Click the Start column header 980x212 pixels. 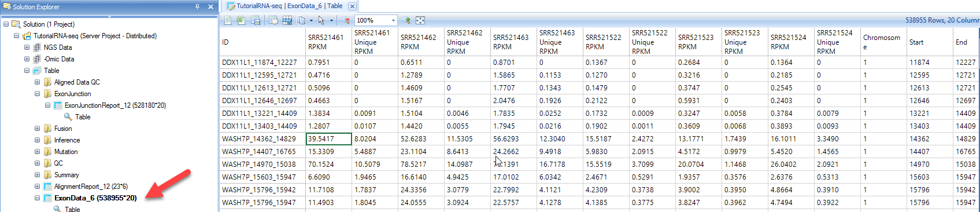pyautogui.click(x=930, y=42)
